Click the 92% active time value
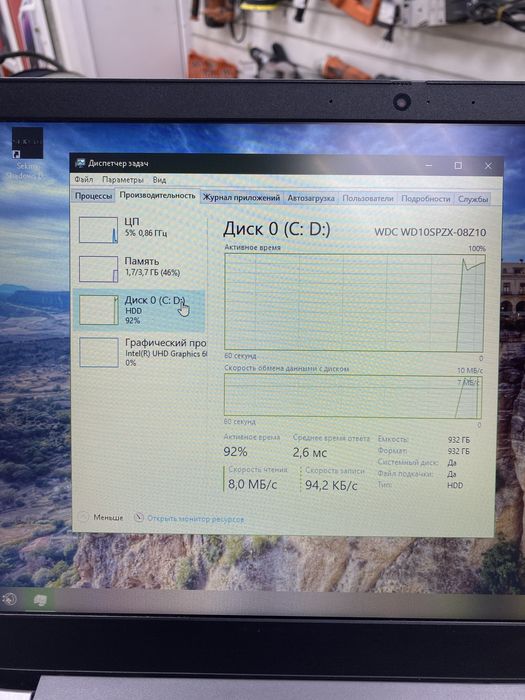 [x=235, y=452]
